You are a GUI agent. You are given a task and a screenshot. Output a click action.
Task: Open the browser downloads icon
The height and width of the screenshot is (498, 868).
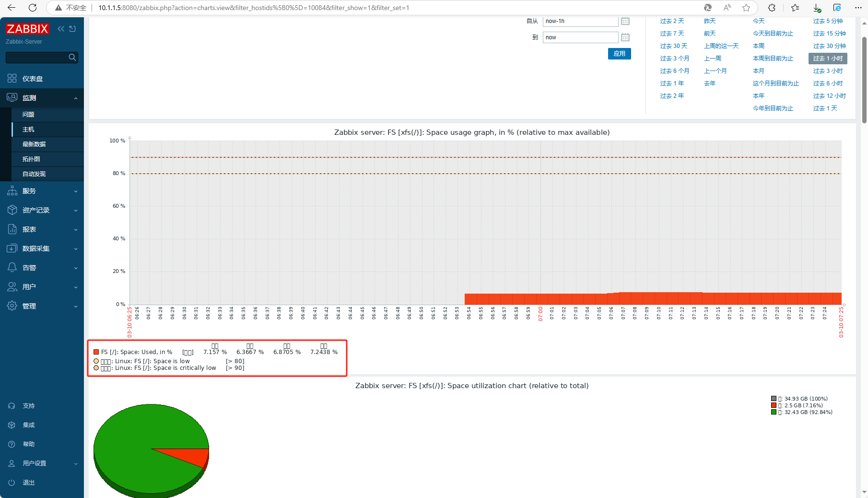coord(817,8)
